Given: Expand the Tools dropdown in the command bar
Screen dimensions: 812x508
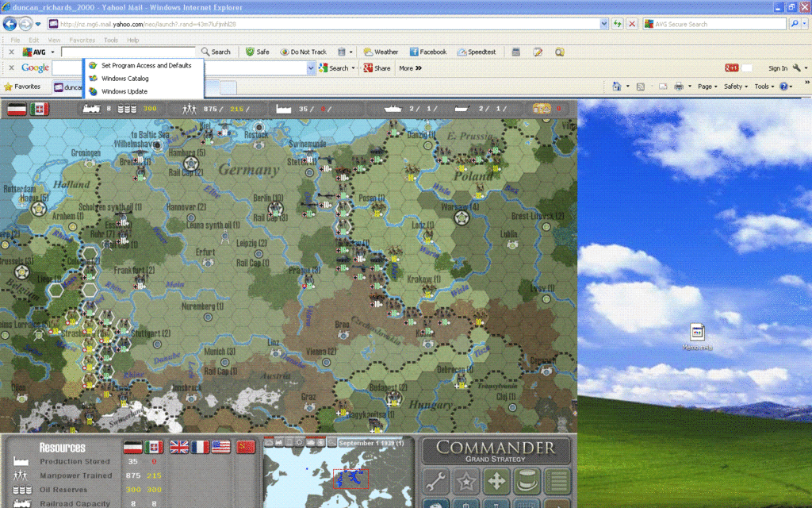Looking at the screenshot, I should coord(764,87).
